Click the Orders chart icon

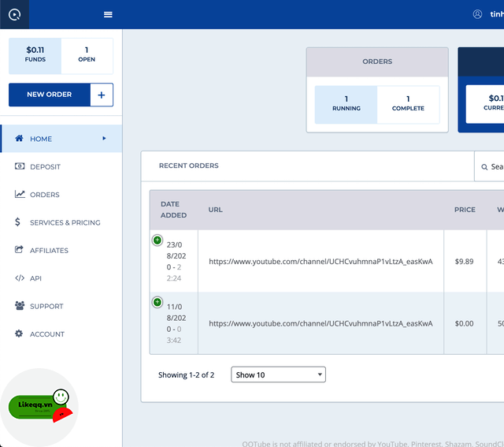click(x=20, y=194)
